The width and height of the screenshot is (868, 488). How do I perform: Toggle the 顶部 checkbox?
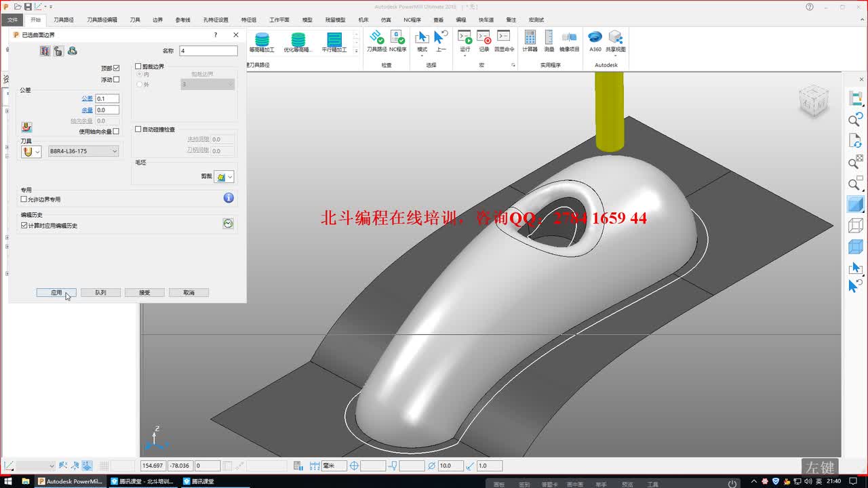pyautogui.click(x=117, y=68)
